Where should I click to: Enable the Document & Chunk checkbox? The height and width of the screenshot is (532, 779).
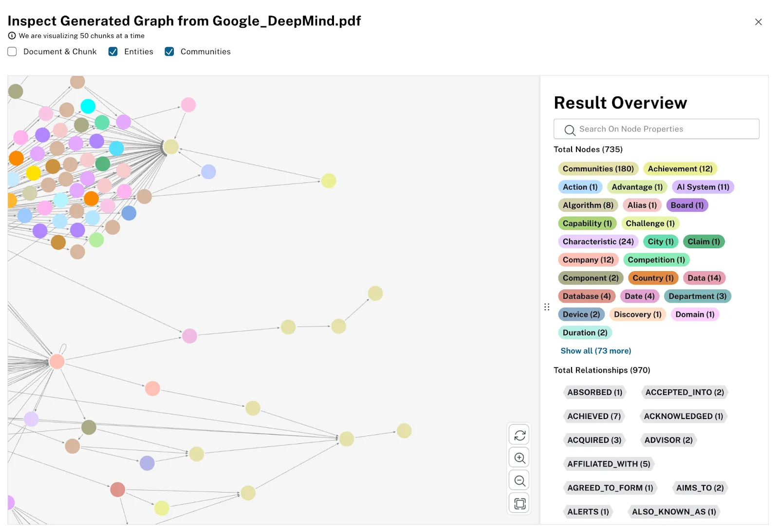coord(12,52)
